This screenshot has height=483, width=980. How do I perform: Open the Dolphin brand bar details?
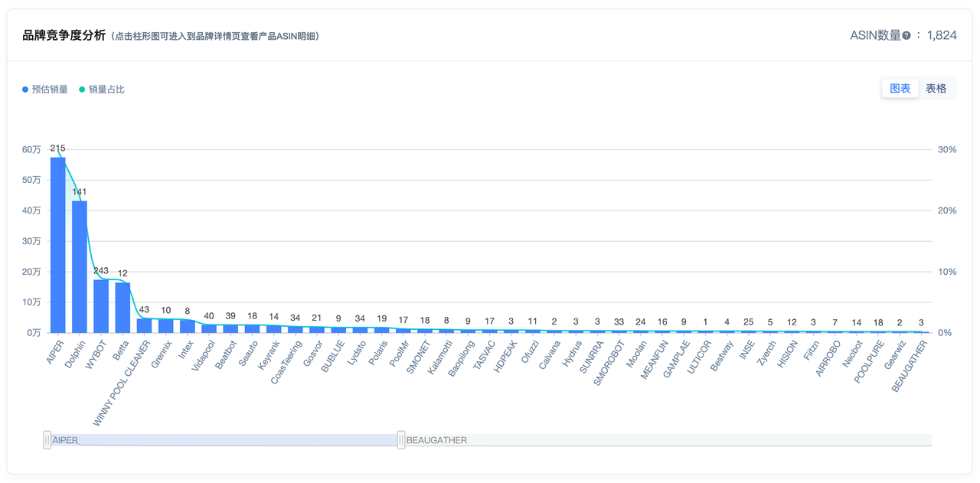click(80, 266)
